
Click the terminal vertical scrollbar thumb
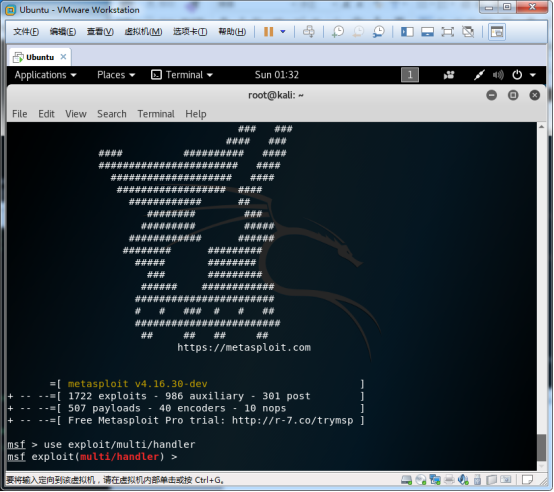coord(541,447)
